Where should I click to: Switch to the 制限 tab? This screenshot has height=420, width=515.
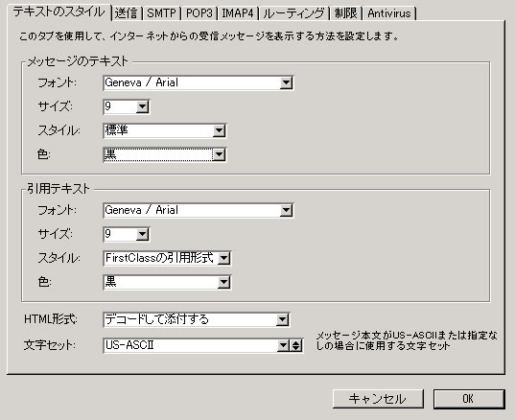pos(346,13)
